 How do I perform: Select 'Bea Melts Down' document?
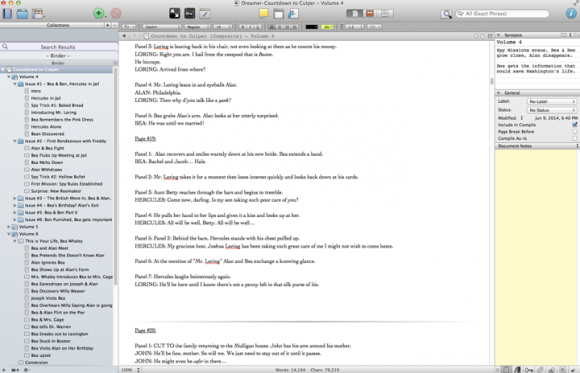(x=47, y=162)
